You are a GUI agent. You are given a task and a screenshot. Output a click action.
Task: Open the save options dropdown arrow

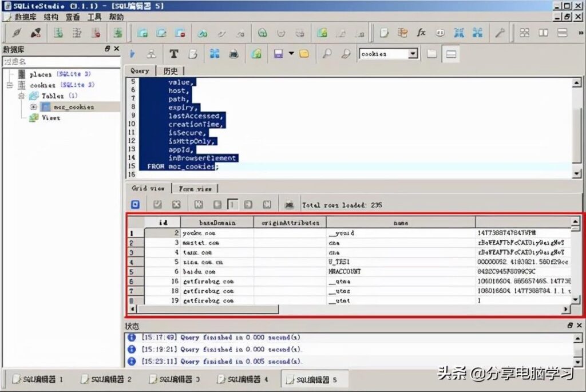(x=291, y=53)
